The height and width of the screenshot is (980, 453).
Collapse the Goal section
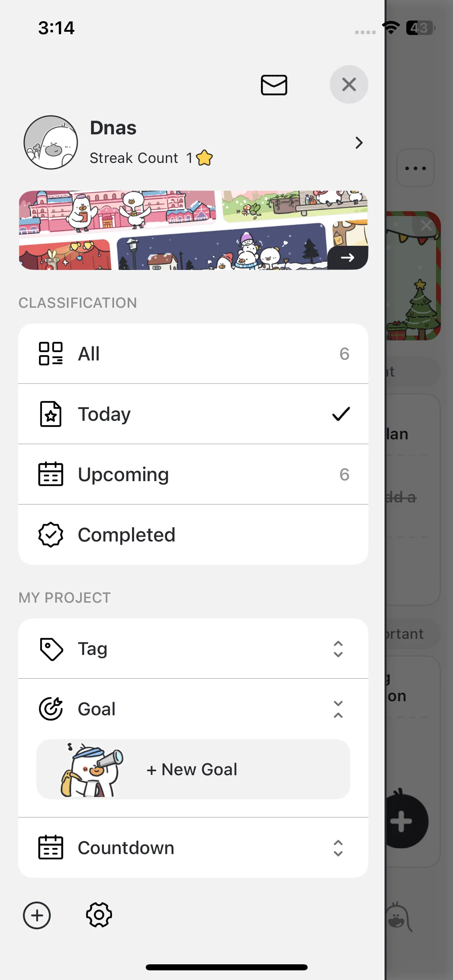point(338,709)
